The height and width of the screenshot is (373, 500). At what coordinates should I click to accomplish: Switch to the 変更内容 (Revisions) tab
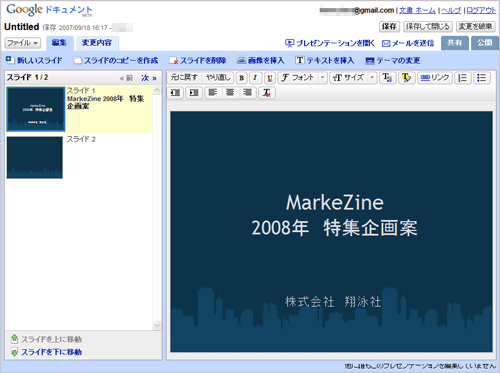tap(97, 43)
